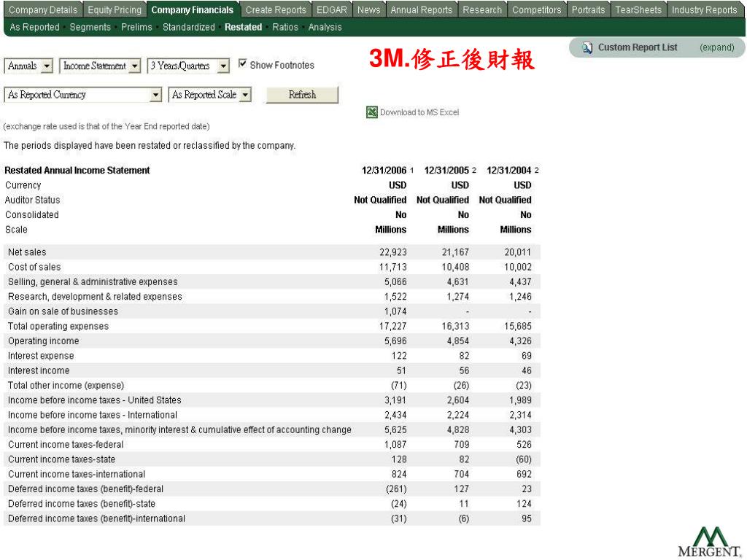The height and width of the screenshot is (560, 747).
Task: Click Deferred income taxes (benefit)-international label
Action: (x=97, y=518)
